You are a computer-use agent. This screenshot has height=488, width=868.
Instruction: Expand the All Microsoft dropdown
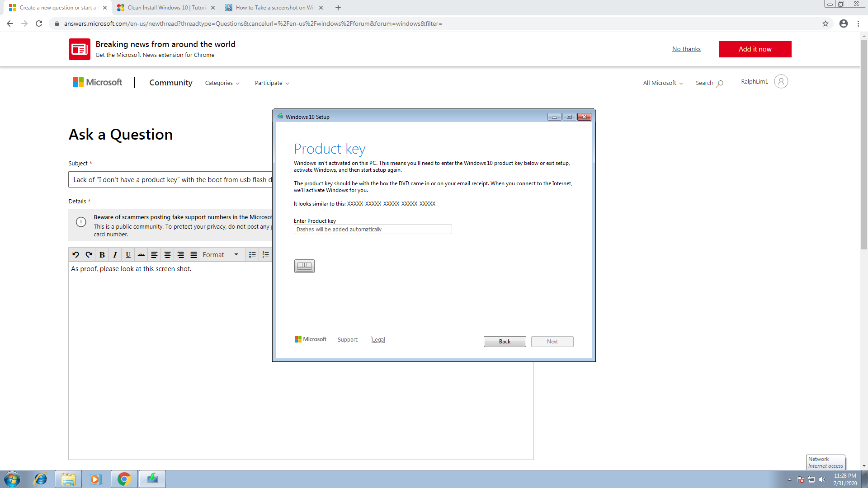(x=663, y=83)
